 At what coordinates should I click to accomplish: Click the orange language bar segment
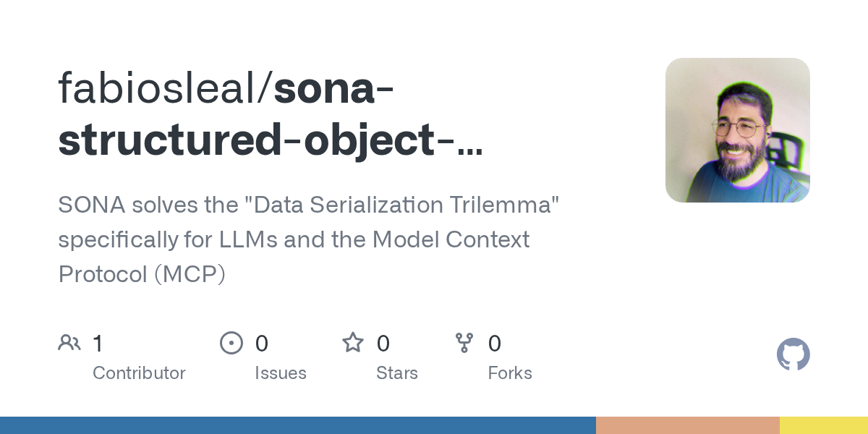[687, 425]
